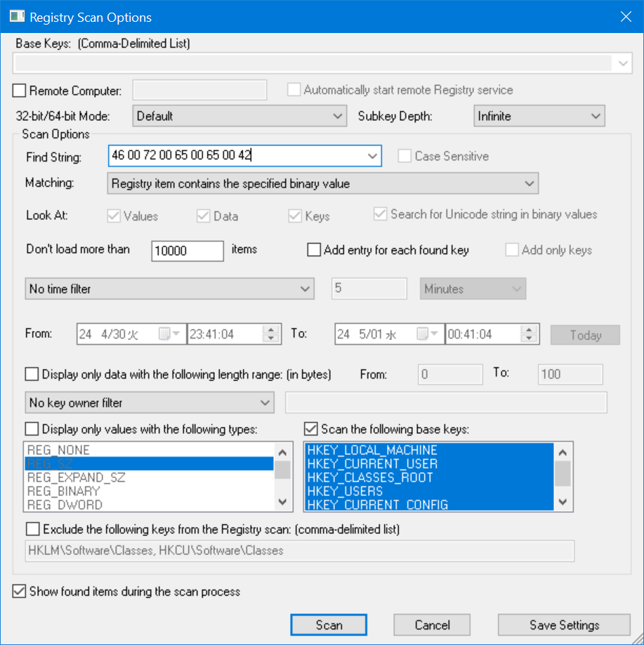Screen dimensions: 644x645
Task: Enable the Remote Computer checkbox
Action: tap(20, 91)
